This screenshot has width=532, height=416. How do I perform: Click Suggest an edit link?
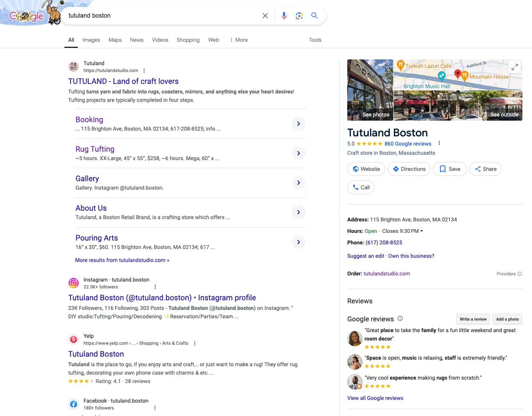pos(366,256)
